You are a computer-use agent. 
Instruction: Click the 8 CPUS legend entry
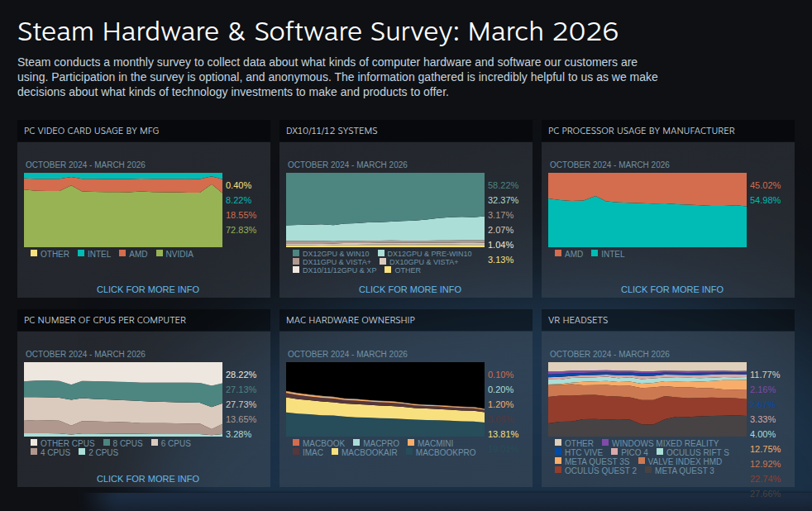[x=122, y=443]
